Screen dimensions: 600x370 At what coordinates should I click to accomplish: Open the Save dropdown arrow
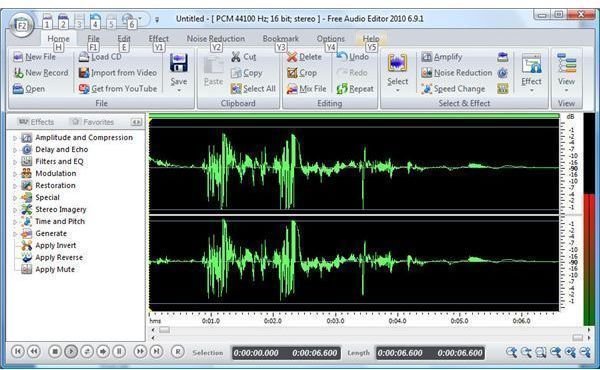coord(179,91)
